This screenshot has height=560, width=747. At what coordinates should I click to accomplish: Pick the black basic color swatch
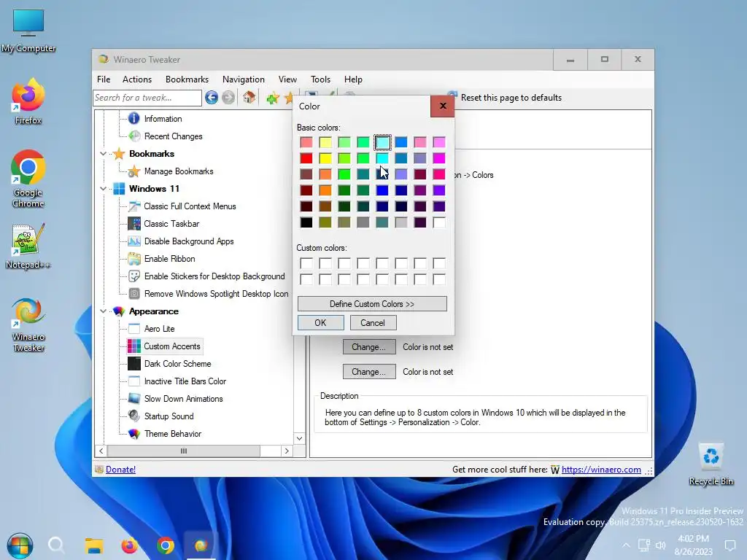coord(306,222)
